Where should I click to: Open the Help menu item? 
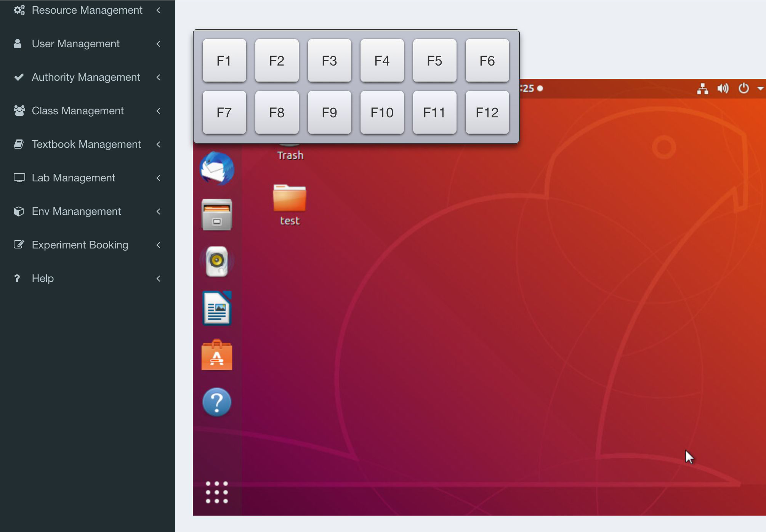point(88,278)
